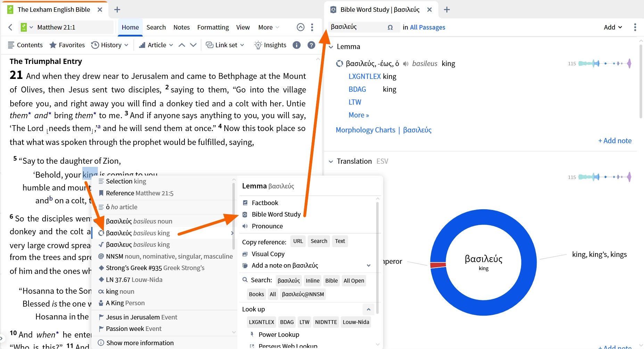This screenshot has height=349, width=644.
Task: Open the Link set dropdown
Action: [225, 45]
